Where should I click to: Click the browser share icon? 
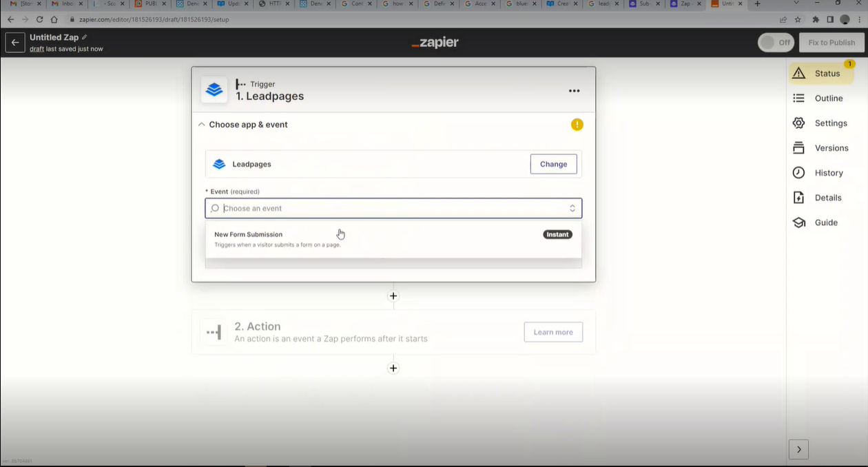coord(783,19)
